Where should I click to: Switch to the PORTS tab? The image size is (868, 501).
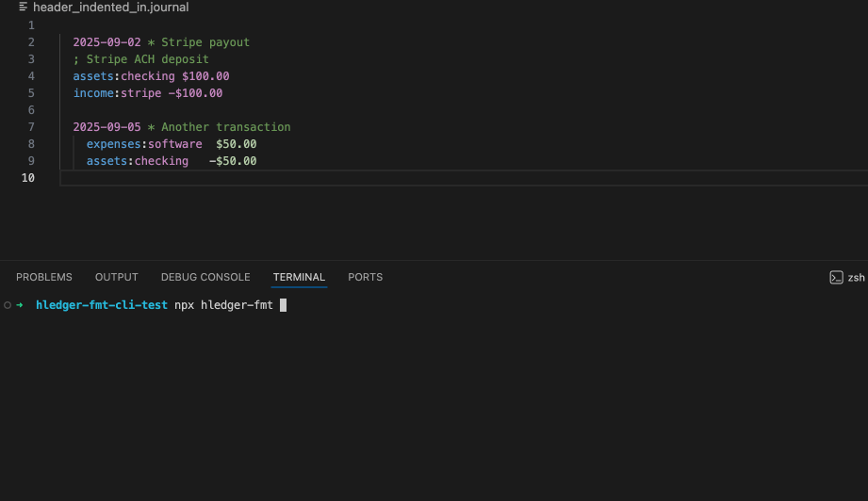coord(366,277)
